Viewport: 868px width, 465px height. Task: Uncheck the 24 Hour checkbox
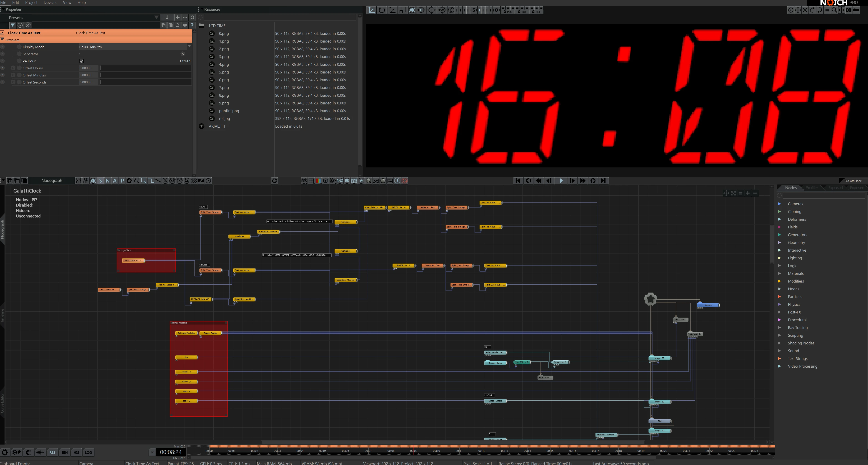[81, 61]
